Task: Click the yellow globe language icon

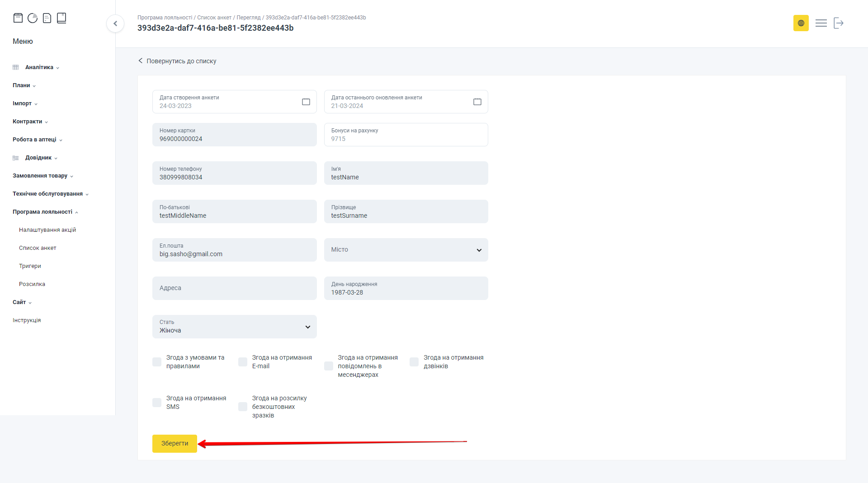Action: [x=801, y=23]
